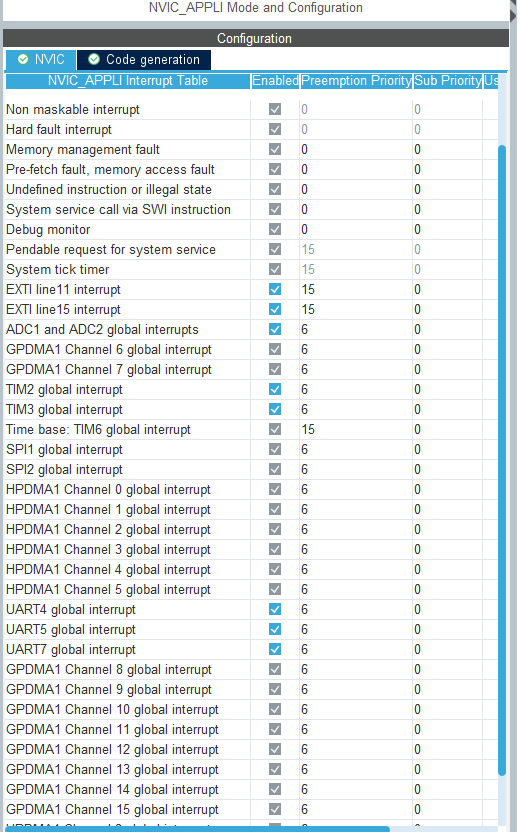Switch to the NVIC tab
The image size is (520, 832).
click(x=41, y=59)
